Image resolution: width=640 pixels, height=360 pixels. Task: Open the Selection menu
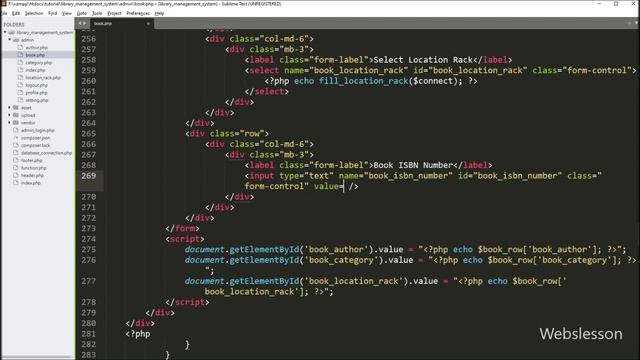coord(33,13)
